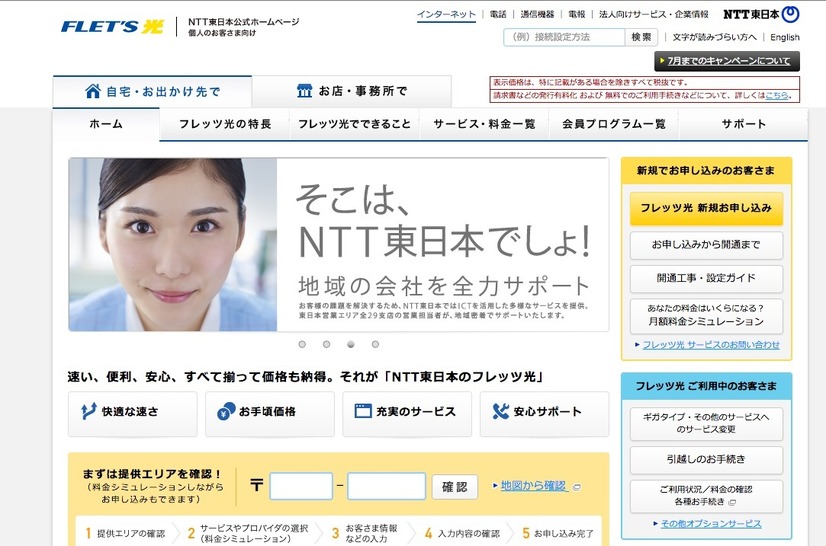Image resolution: width=826 pixels, height=546 pixels.
Task: Click step 4 入力内容の確認 text
Action: (x=469, y=534)
